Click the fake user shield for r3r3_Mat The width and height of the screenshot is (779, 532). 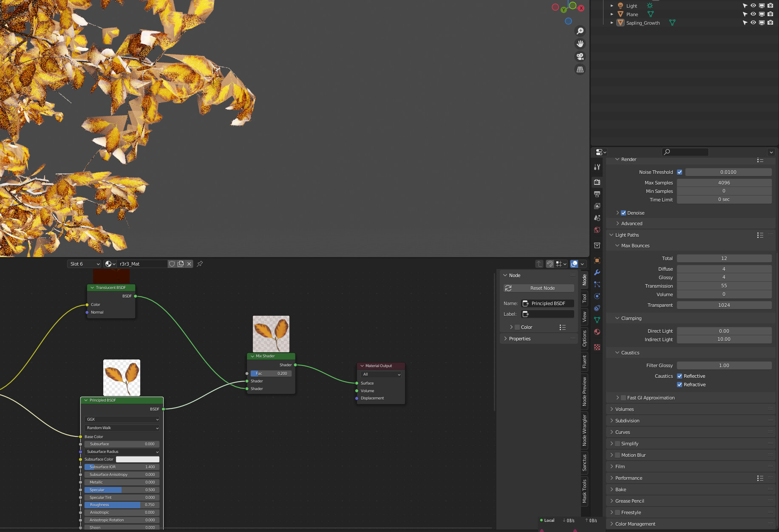[172, 264]
